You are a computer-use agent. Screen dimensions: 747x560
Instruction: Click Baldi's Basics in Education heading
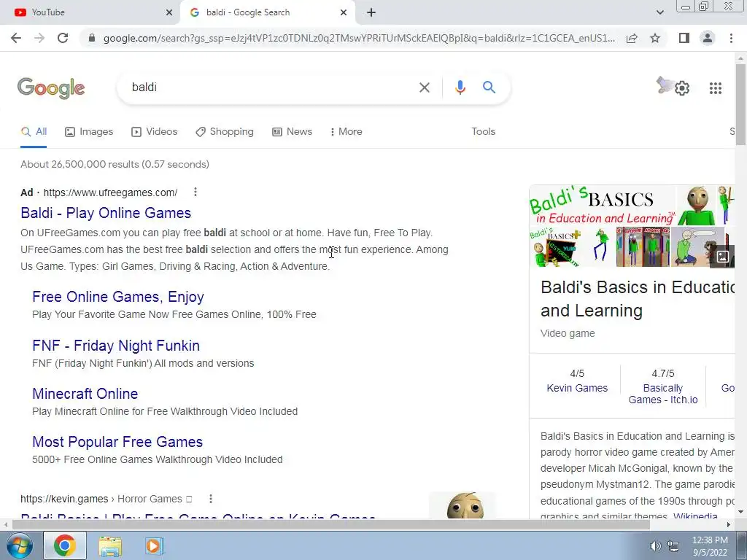coord(637,298)
